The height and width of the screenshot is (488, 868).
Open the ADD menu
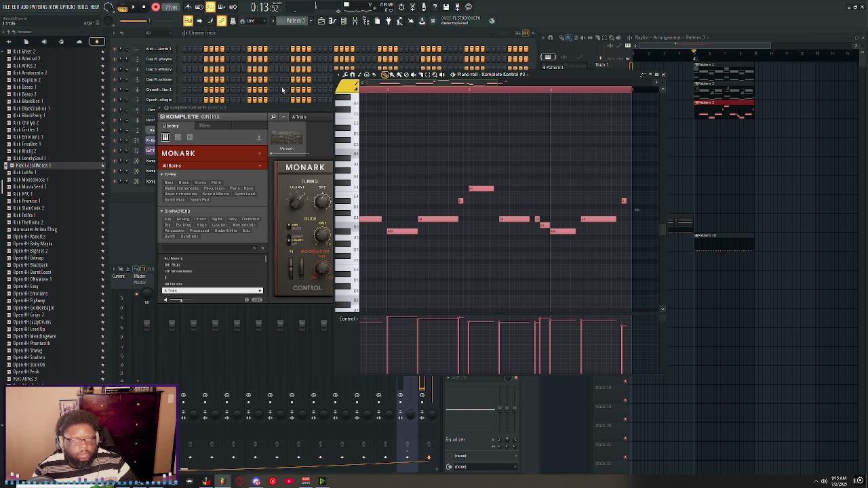pos(25,7)
